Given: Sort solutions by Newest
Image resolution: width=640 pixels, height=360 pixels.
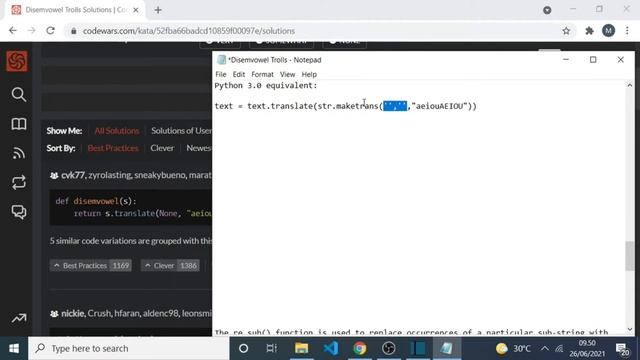Looking at the screenshot, I should pyautogui.click(x=199, y=148).
